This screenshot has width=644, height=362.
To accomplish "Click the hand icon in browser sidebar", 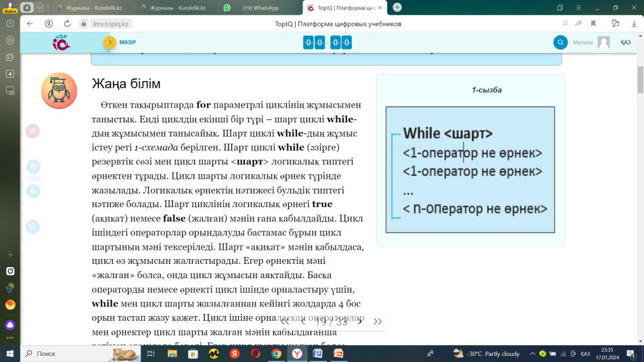I will [10, 288].
